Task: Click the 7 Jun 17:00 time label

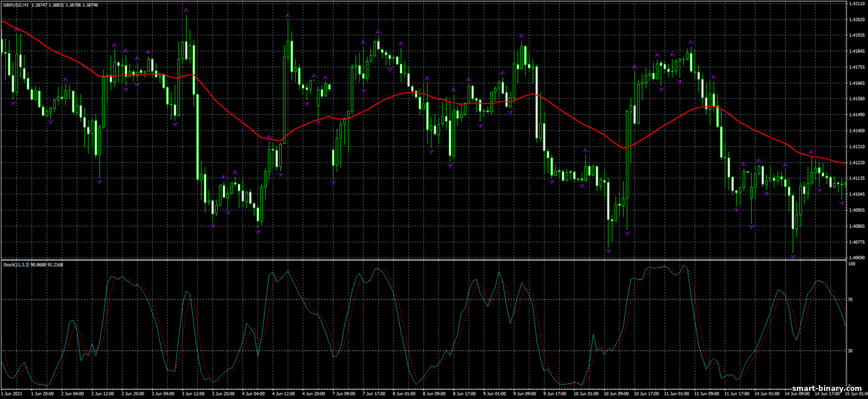Action: [x=373, y=394]
